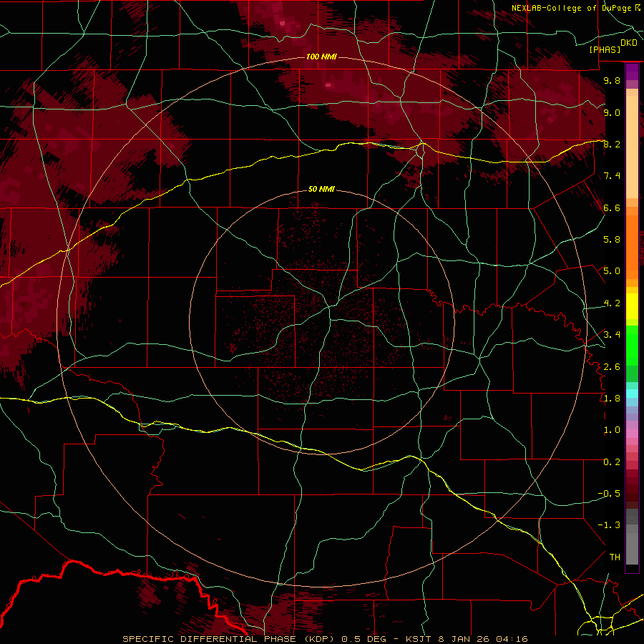Click the 9.8 value on the scale
This screenshot has width=644, height=644.
612,80
